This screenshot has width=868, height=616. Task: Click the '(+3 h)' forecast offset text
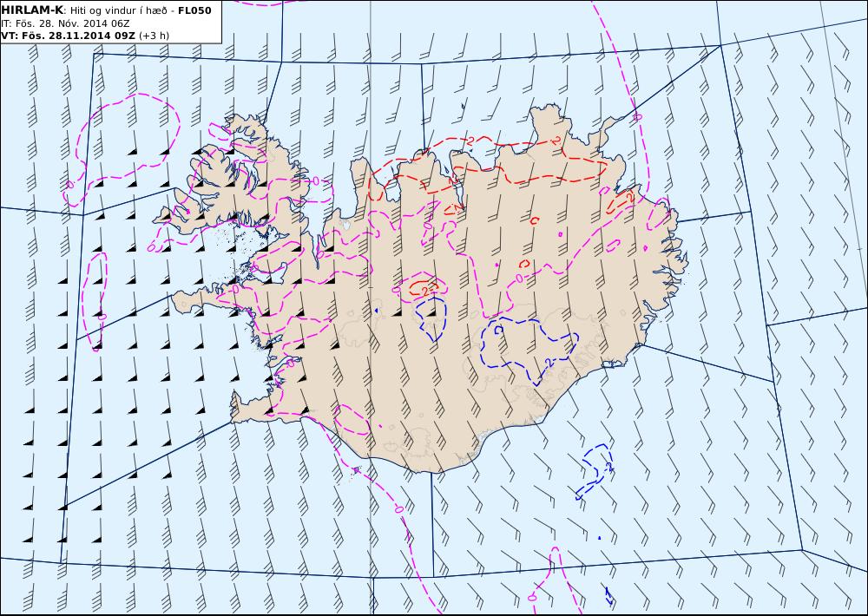[154, 36]
